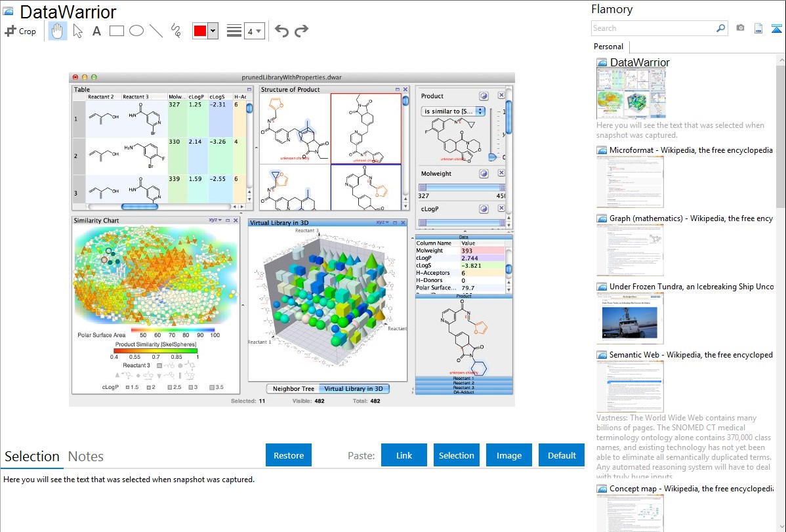Open the 'is similar to' combo box
This screenshot has width=786, height=532.
point(453,112)
